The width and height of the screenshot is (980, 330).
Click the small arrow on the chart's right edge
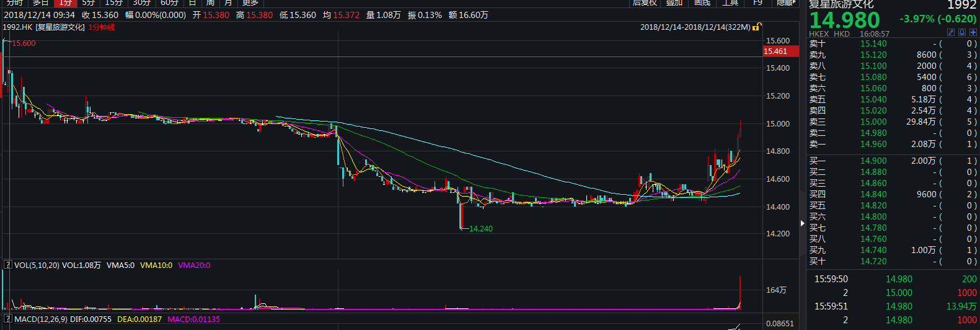(802, 223)
